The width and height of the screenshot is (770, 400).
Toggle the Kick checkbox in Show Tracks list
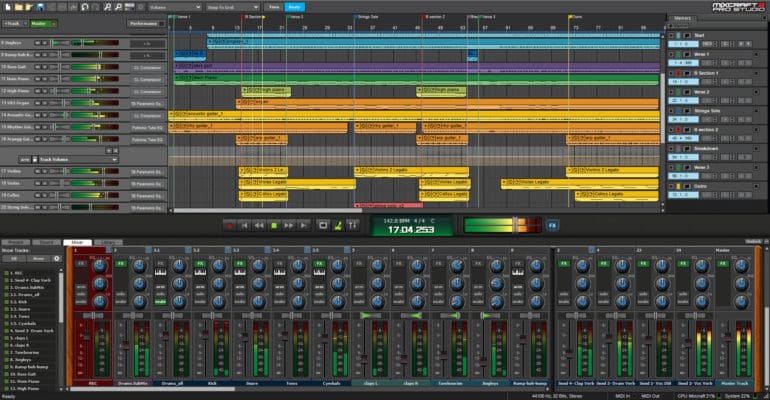[x=4, y=302]
